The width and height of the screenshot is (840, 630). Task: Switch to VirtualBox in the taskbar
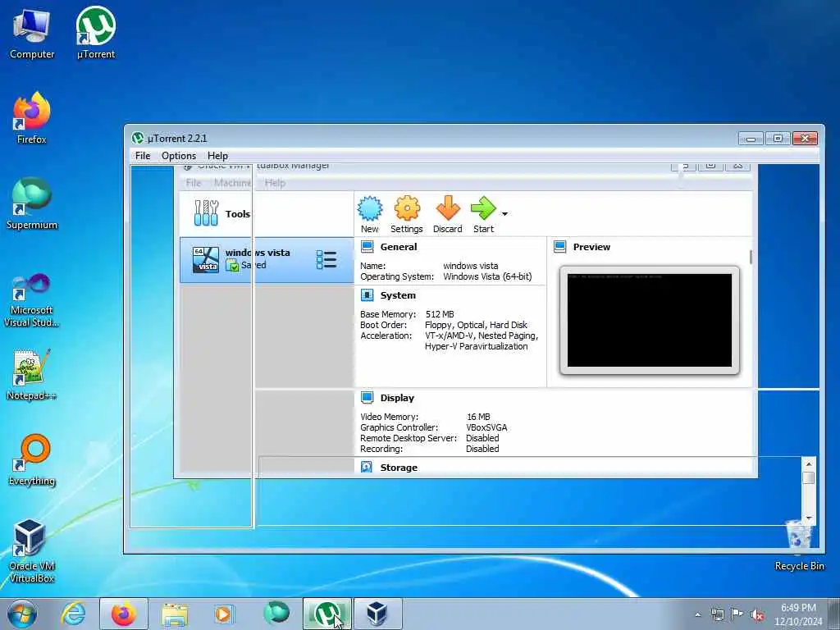pyautogui.click(x=377, y=614)
